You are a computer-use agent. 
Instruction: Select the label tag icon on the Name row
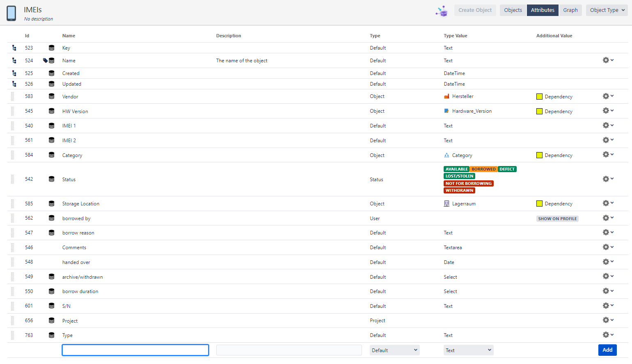point(44,60)
